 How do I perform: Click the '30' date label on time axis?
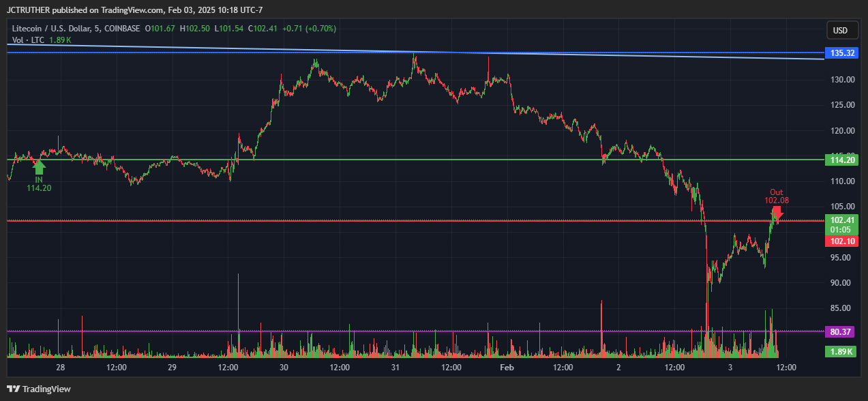tap(284, 368)
